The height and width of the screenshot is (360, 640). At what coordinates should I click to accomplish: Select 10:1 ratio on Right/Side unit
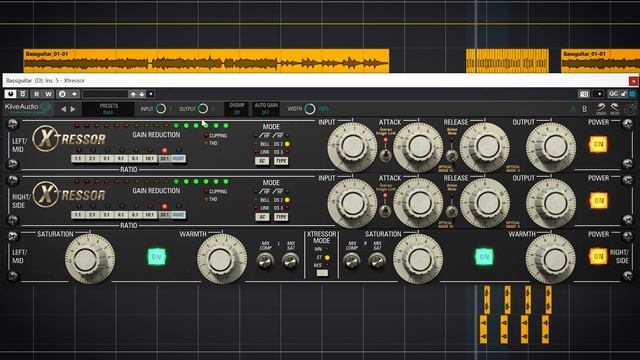[x=150, y=215]
